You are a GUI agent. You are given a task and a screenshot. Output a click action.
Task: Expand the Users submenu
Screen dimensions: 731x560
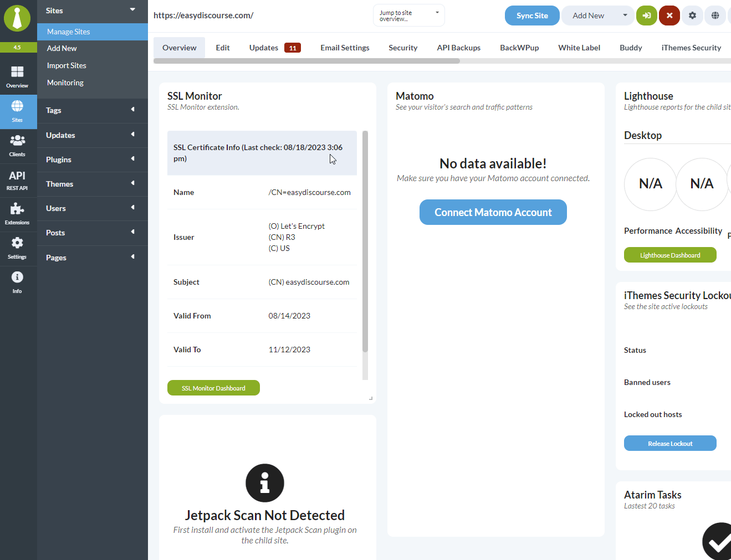(93, 208)
